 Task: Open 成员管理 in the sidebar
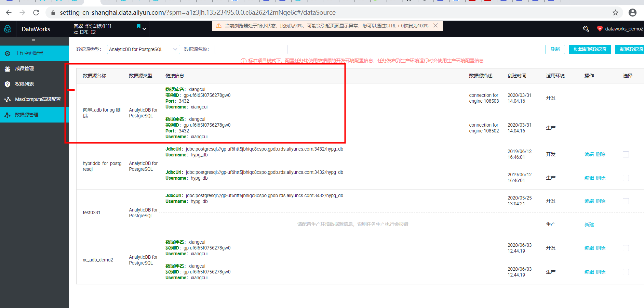[34, 69]
